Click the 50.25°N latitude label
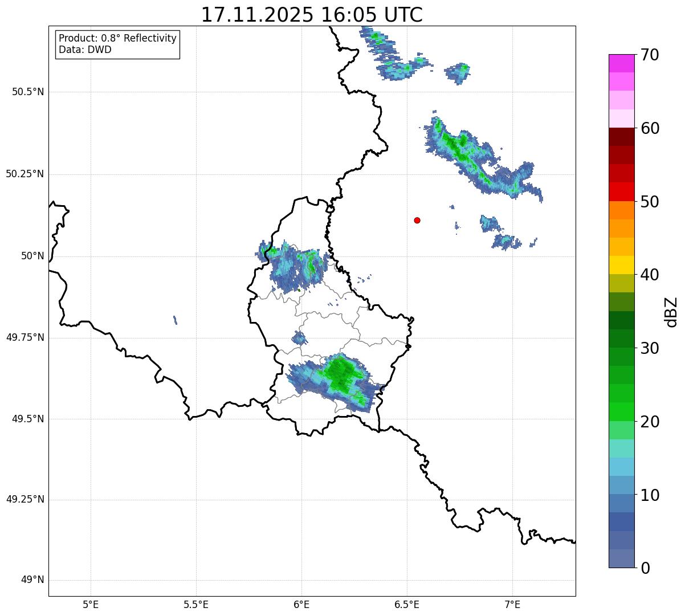This screenshot has width=685, height=616. (x=25, y=174)
